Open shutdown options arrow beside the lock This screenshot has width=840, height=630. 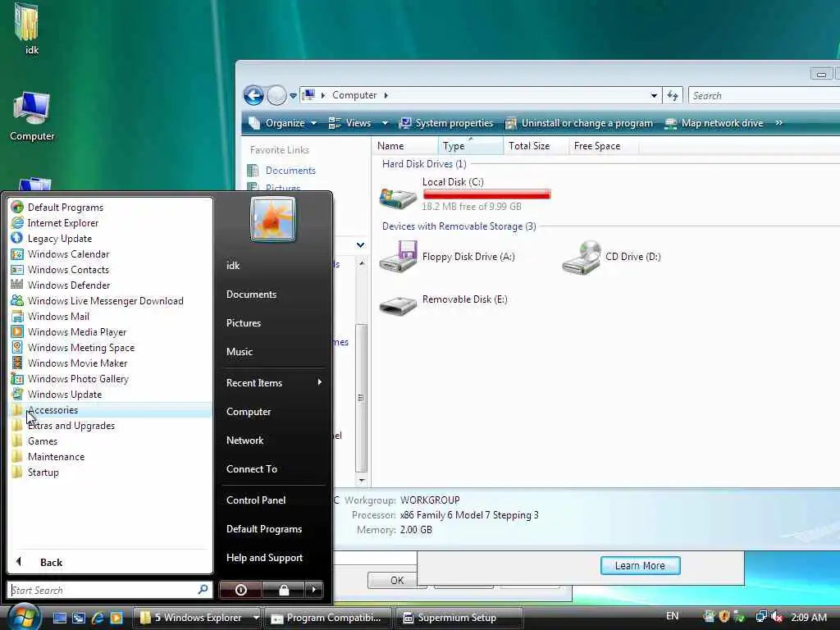pos(314,590)
